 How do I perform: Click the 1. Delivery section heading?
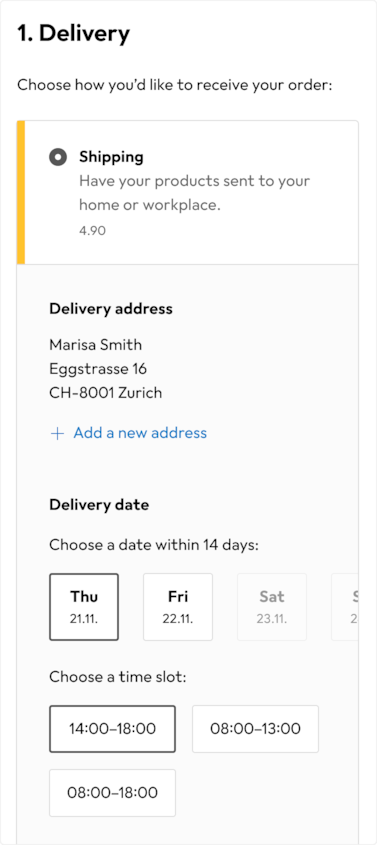pos(74,34)
